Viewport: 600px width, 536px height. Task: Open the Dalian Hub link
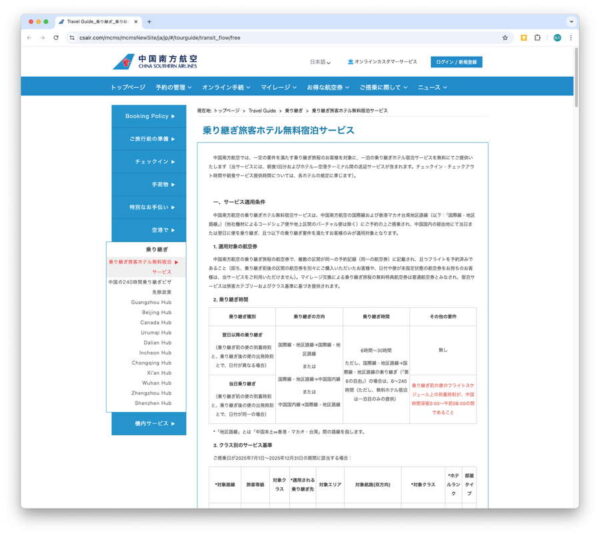coord(157,343)
